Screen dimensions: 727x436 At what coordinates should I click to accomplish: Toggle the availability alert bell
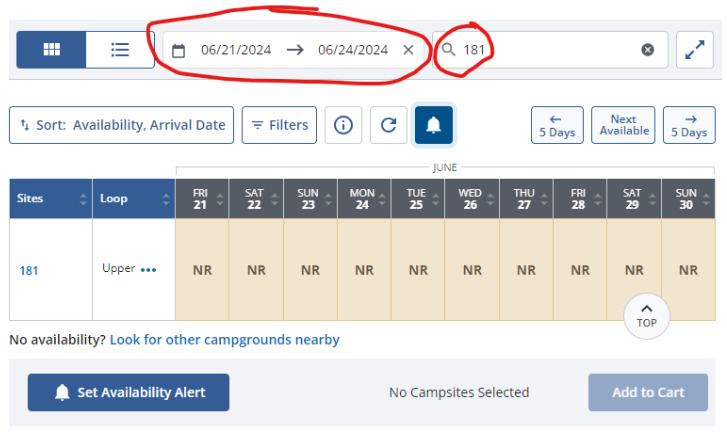(x=434, y=125)
